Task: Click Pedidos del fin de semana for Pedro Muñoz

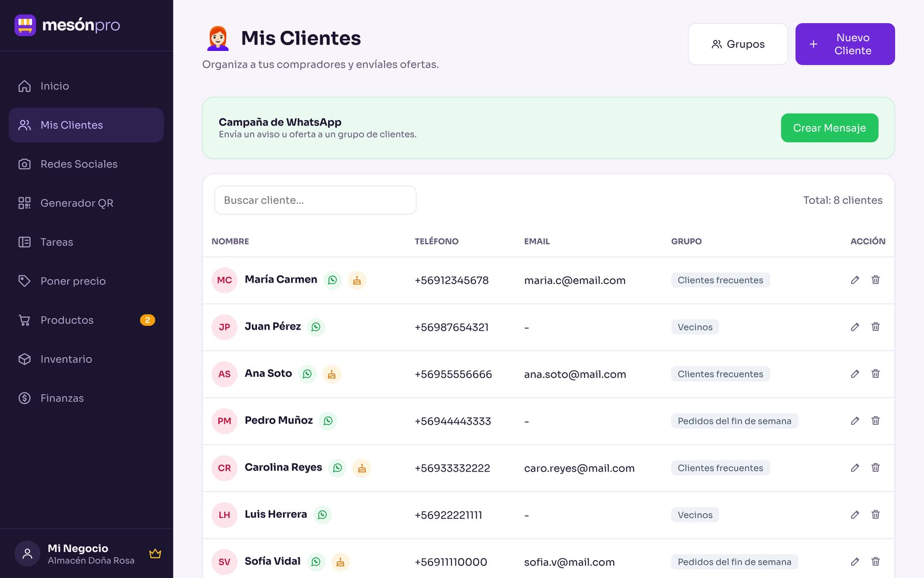Action: [x=735, y=421]
